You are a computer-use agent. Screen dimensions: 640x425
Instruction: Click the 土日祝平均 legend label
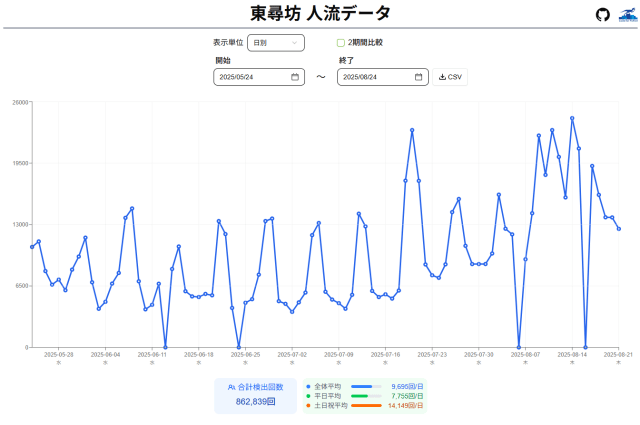(x=331, y=406)
